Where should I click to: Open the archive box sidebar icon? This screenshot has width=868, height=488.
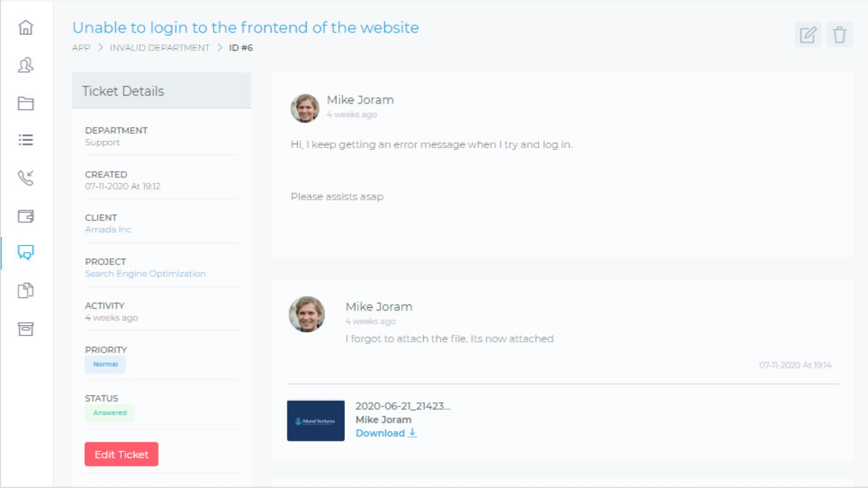click(x=26, y=329)
